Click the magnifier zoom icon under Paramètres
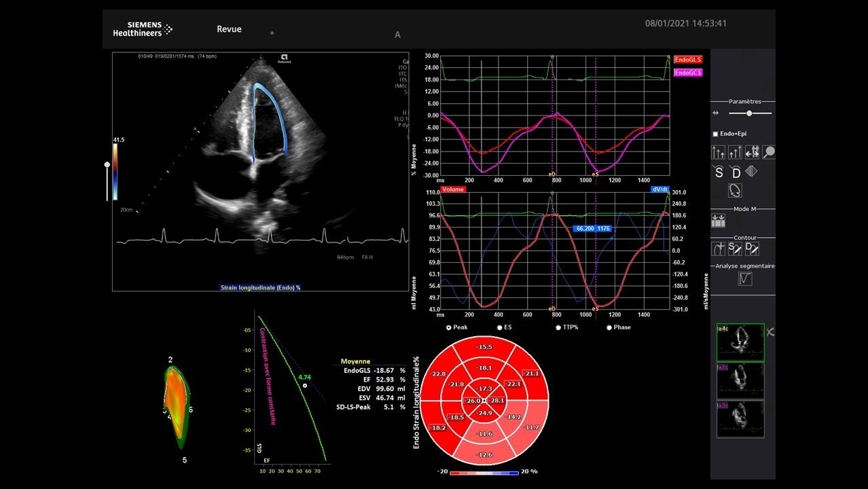 [769, 153]
